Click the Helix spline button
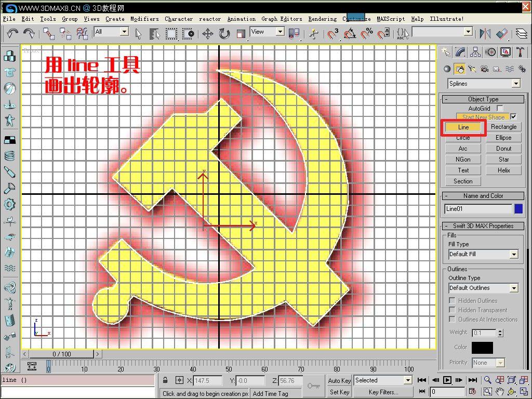 coord(503,170)
